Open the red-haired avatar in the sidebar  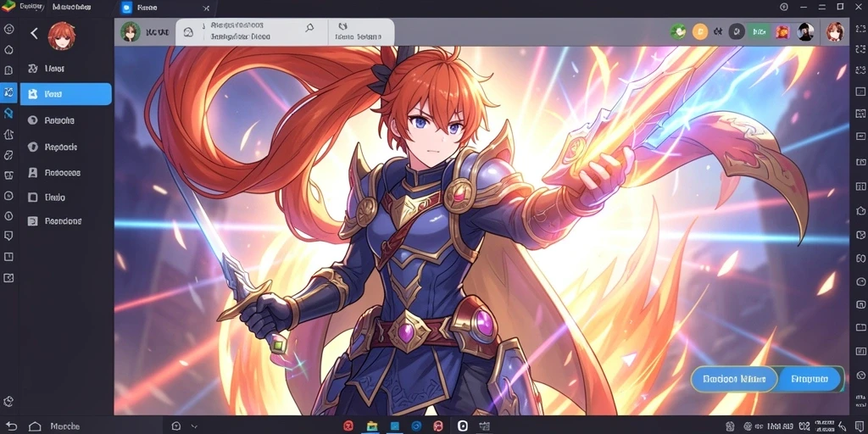pos(61,36)
